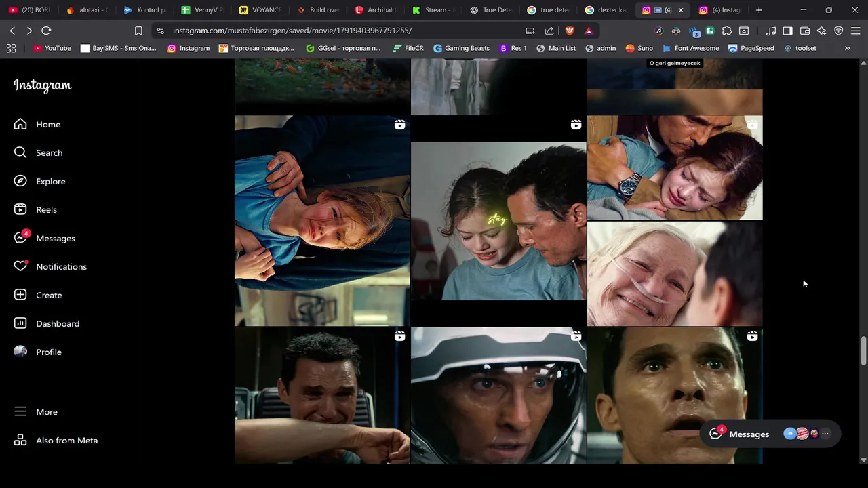
Task: Click the browser forward arrow
Action: (x=29, y=30)
